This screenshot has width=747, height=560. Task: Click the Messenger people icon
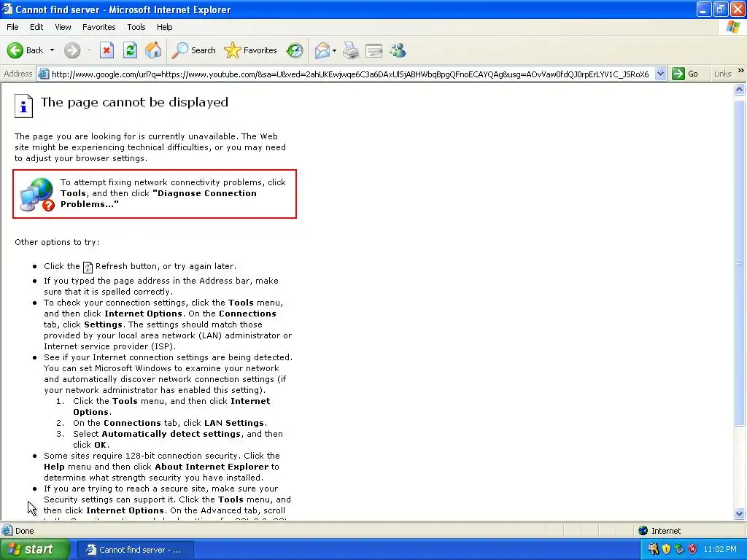pyautogui.click(x=398, y=50)
